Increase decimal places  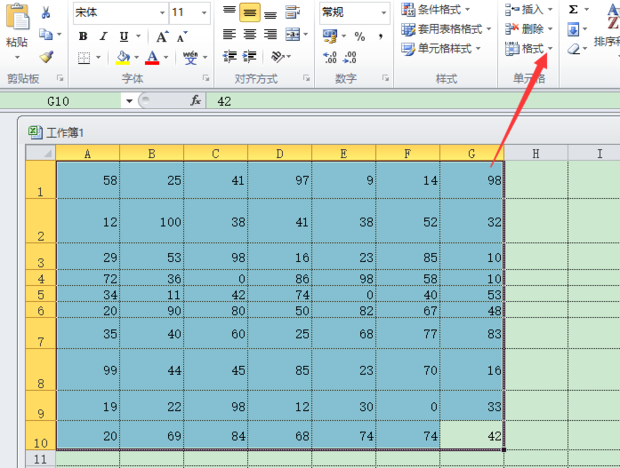coord(330,58)
